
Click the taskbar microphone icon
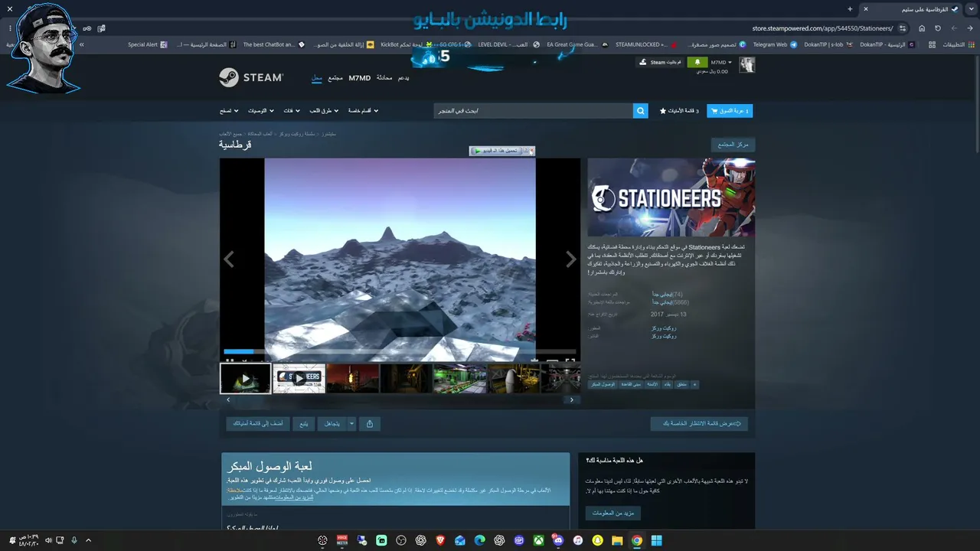coord(74,540)
